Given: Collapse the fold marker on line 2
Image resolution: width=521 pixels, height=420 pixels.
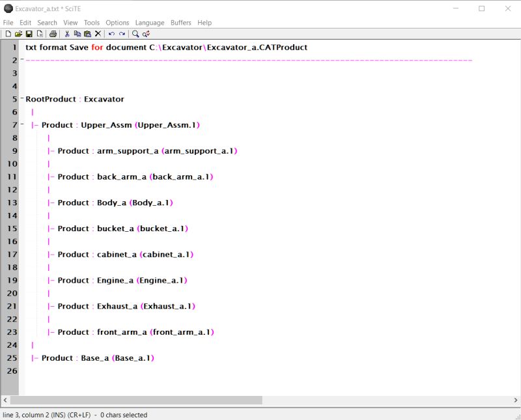Looking at the screenshot, I should click(x=22, y=59).
